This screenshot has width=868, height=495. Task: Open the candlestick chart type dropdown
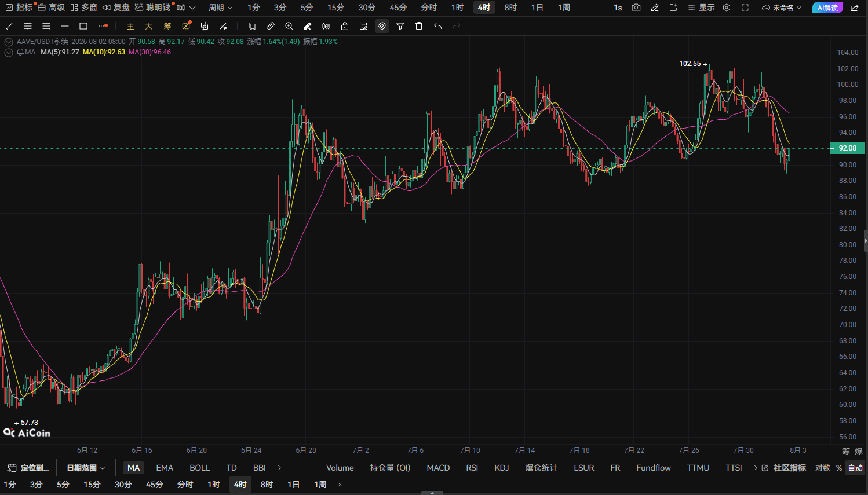pyautogui.click(x=186, y=8)
